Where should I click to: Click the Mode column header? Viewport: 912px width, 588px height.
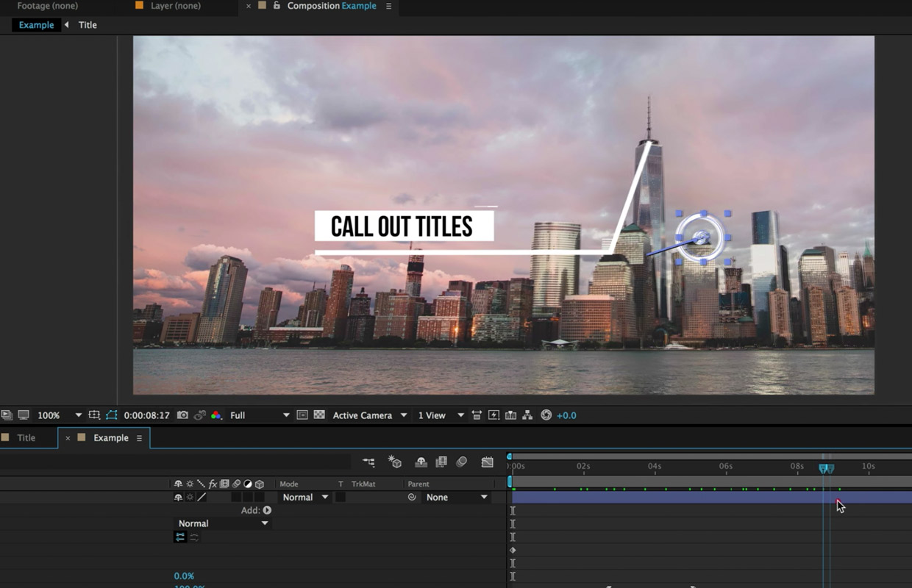pyautogui.click(x=289, y=484)
